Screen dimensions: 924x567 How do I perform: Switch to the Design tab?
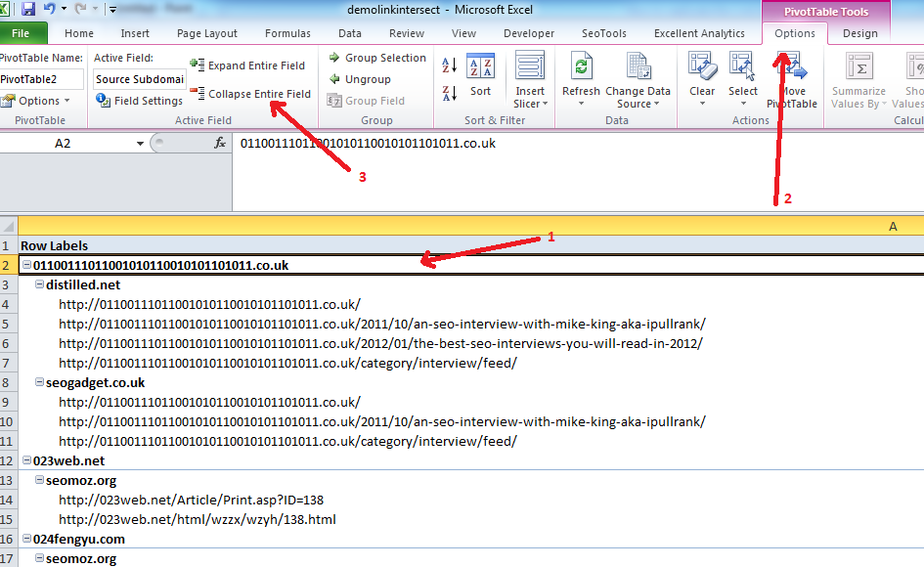point(859,32)
